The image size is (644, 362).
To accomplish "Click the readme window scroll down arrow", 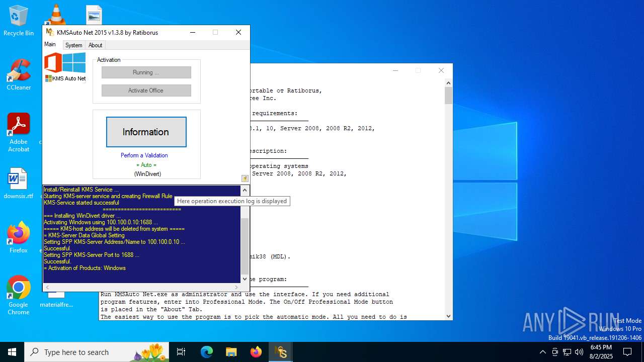I will click(448, 316).
